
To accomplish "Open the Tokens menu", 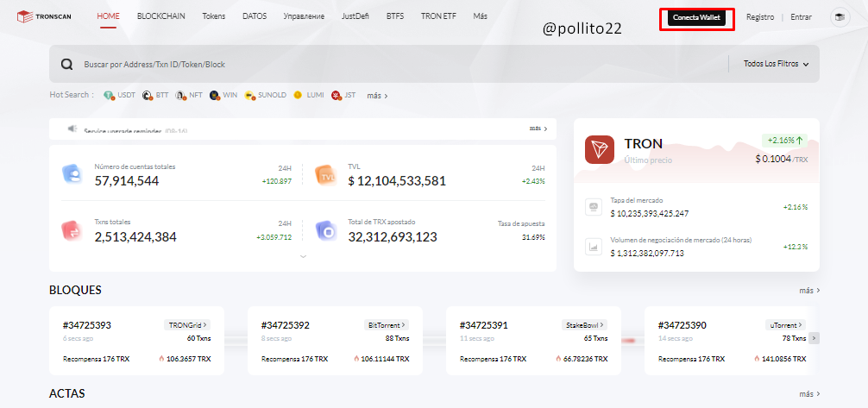I will coord(214,16).
